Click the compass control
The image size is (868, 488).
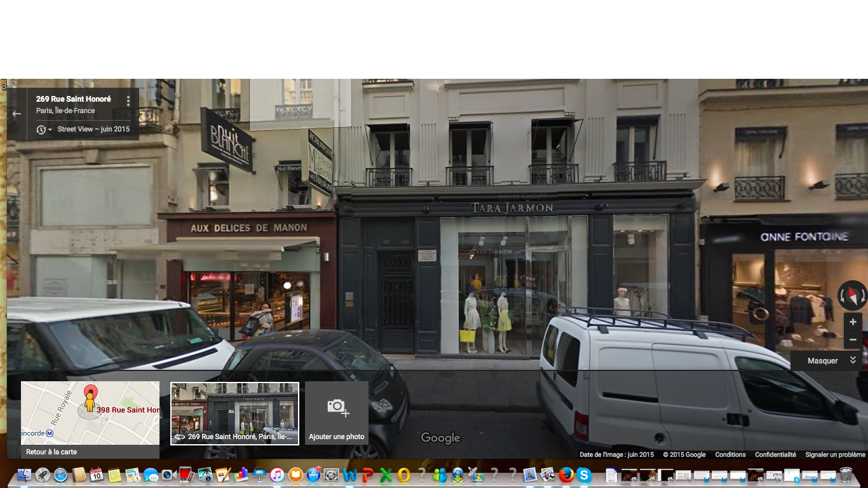[852, 295]
